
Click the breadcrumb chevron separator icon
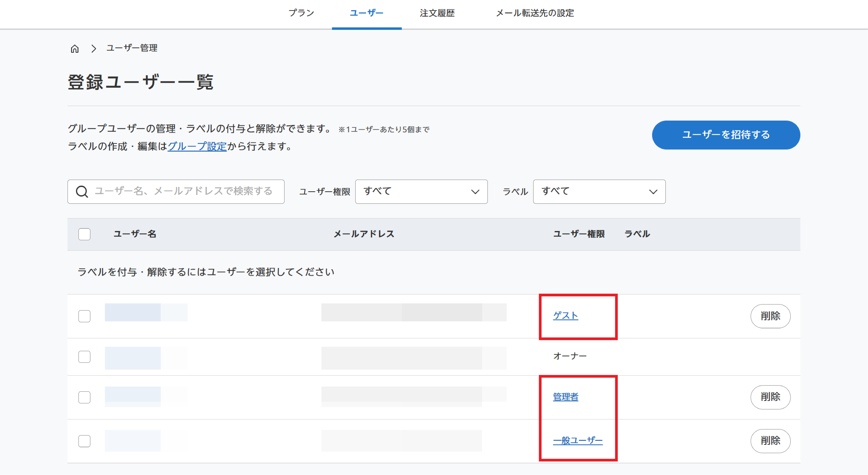tap(94, 49)
